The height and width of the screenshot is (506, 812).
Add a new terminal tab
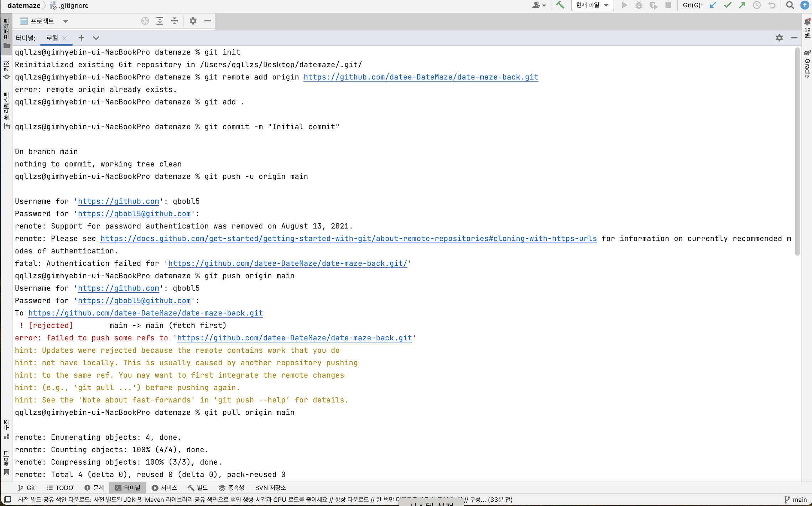point(81,38)
